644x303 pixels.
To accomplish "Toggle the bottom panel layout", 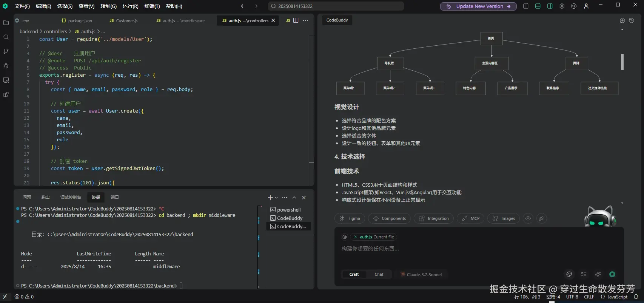I will (538, 6).
